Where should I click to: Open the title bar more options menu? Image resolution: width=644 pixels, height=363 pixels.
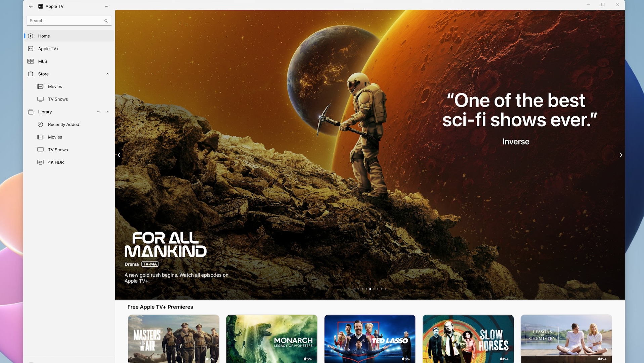[106, 6]
